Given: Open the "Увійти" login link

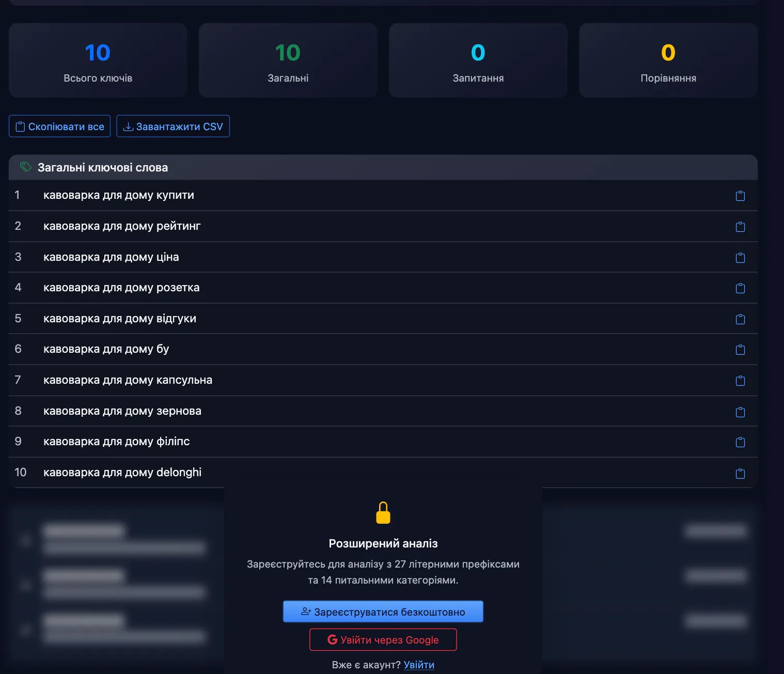Looking at the screenshot, I should [x=419, y=665].
